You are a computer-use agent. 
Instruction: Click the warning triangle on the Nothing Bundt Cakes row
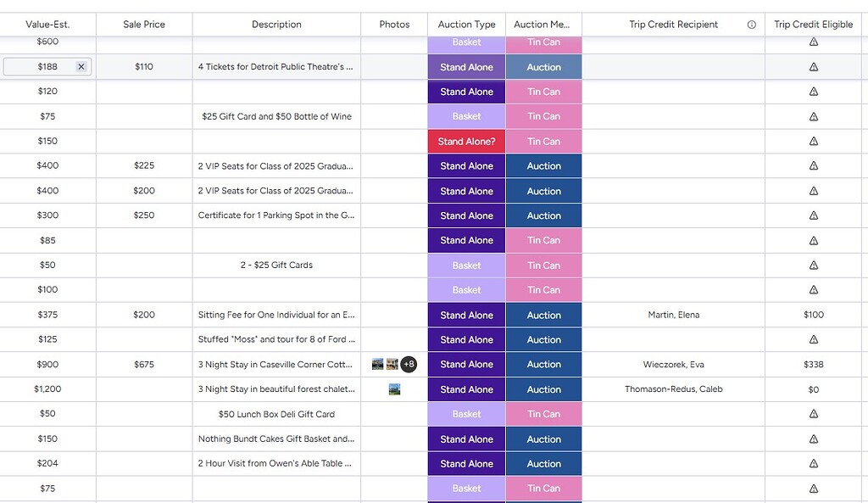point(813,439)
